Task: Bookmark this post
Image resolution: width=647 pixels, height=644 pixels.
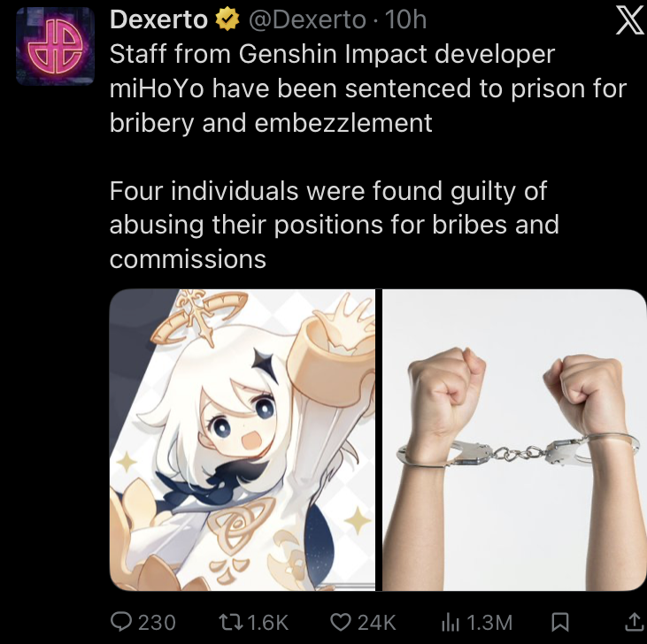Action: pyautogui.click(x=560, y=622)
